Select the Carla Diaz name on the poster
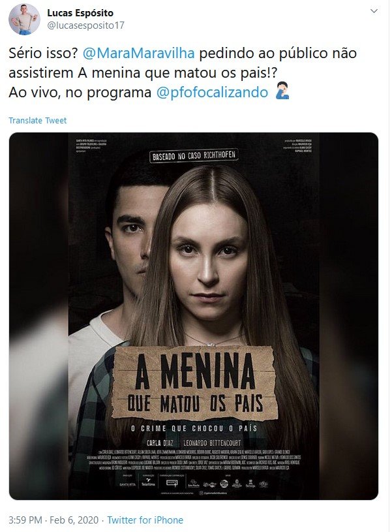This screenshot has height=532, width=392. 160,443
